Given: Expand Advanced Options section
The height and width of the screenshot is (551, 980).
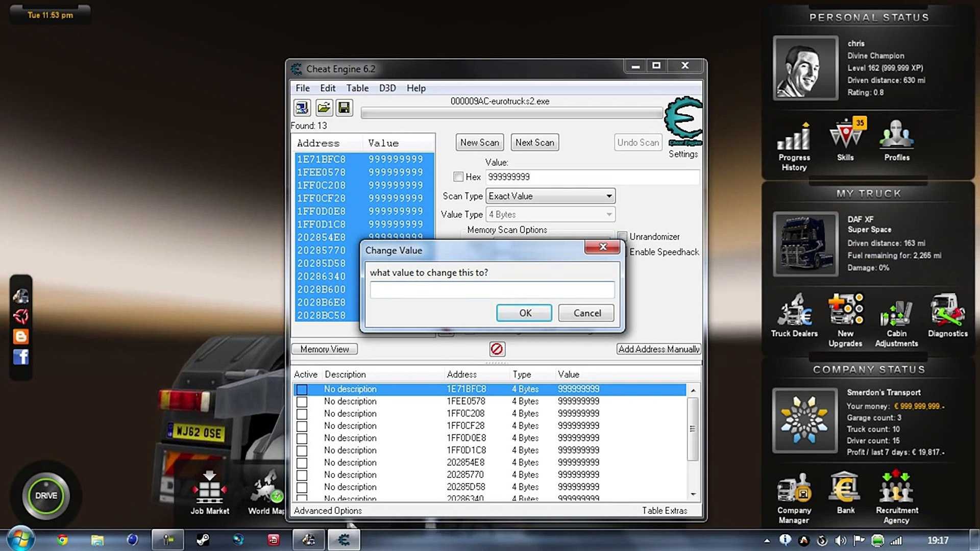Looking at the screenshot, I should 328,511.
